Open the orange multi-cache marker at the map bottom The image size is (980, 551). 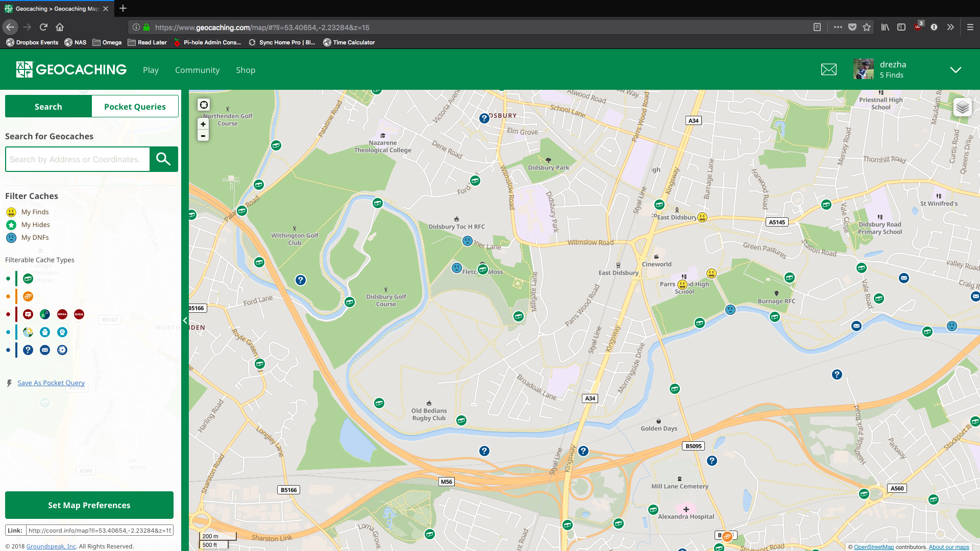tap(727, 537)
